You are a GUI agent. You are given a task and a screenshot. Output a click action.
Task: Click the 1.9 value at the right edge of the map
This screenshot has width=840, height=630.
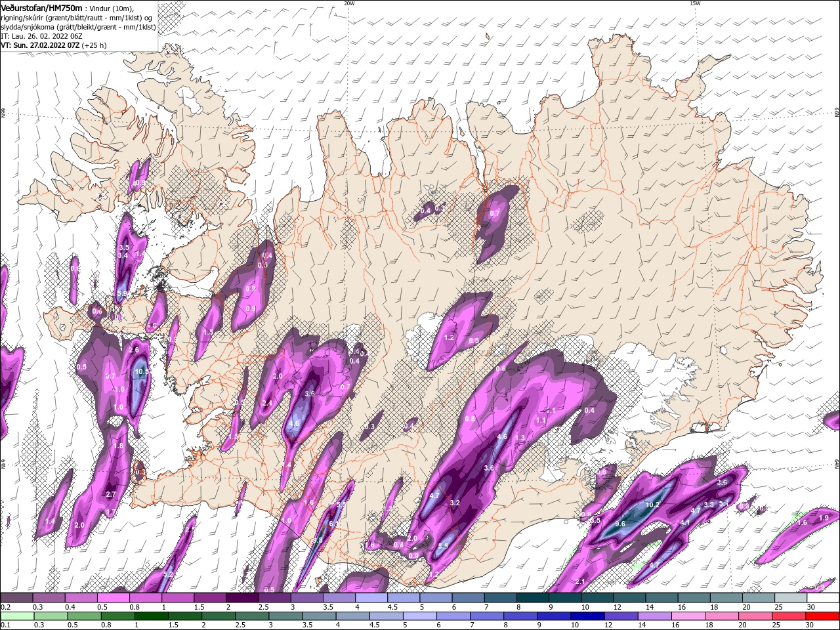coord(824,518)
